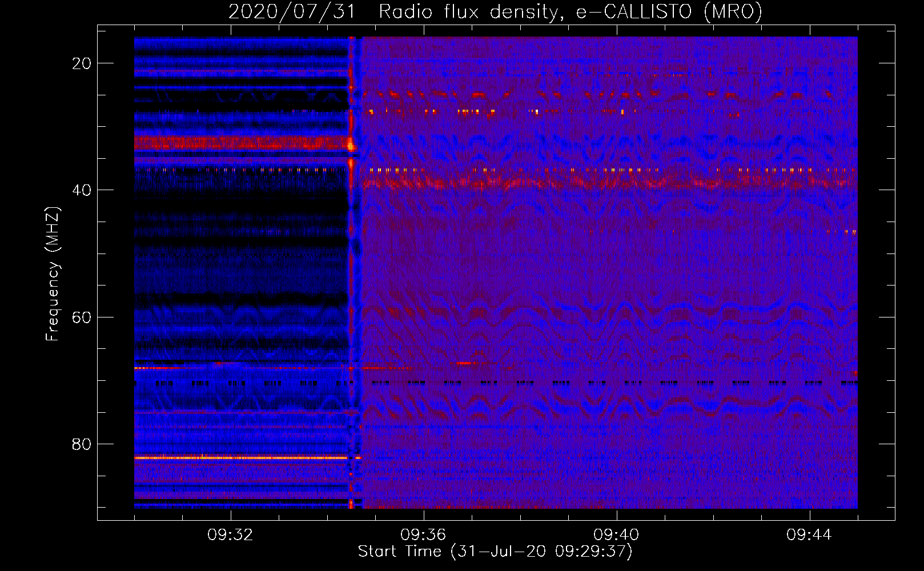Click the 40 MHz frequency tick label
This screenshot has width=924, height=571.
[x=82, y=190]
